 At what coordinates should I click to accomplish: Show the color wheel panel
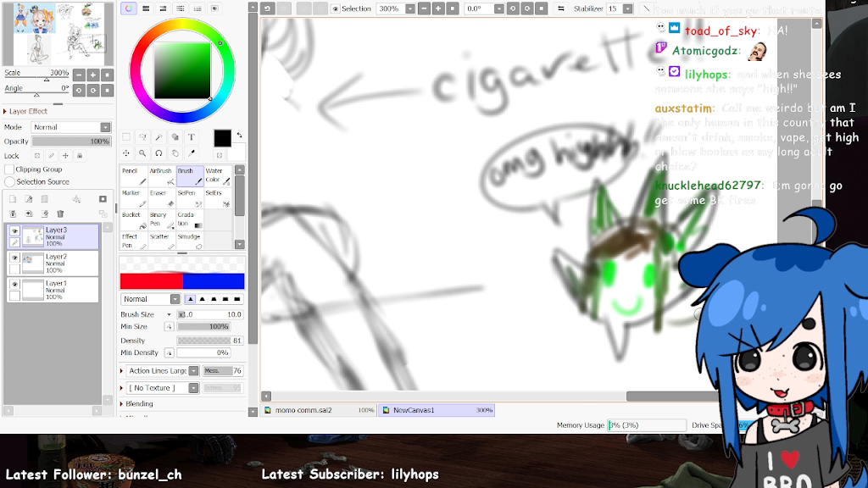pos(129,8)
